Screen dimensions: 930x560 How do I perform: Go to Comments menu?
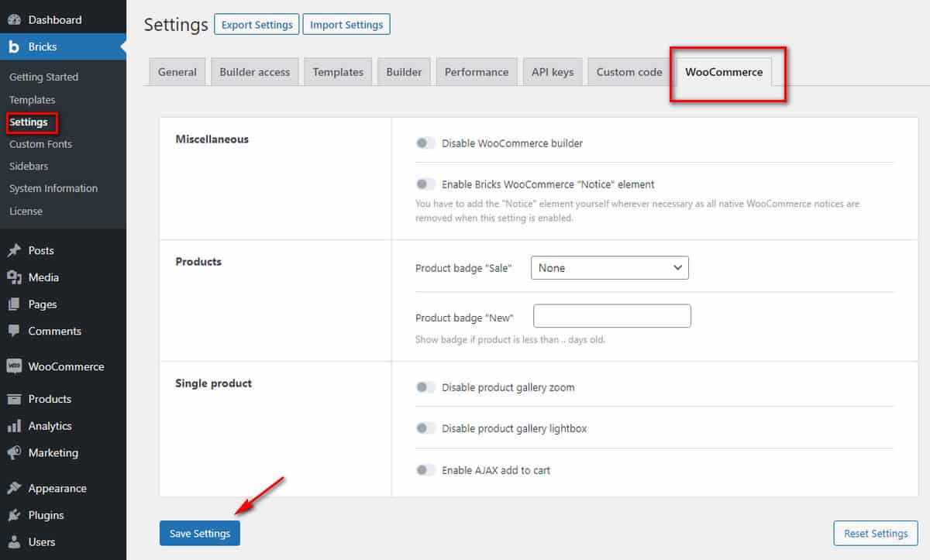pos(63,331)
